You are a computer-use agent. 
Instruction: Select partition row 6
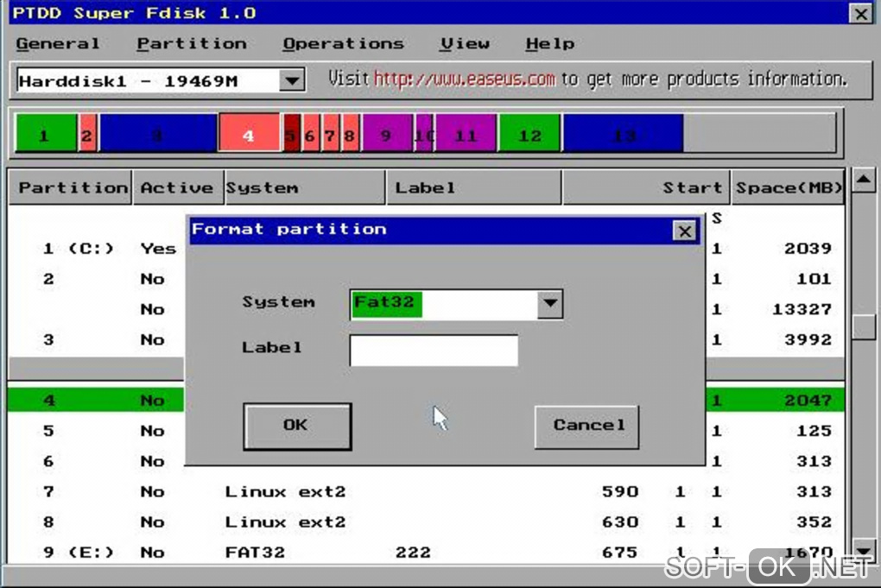coord(426,460)
